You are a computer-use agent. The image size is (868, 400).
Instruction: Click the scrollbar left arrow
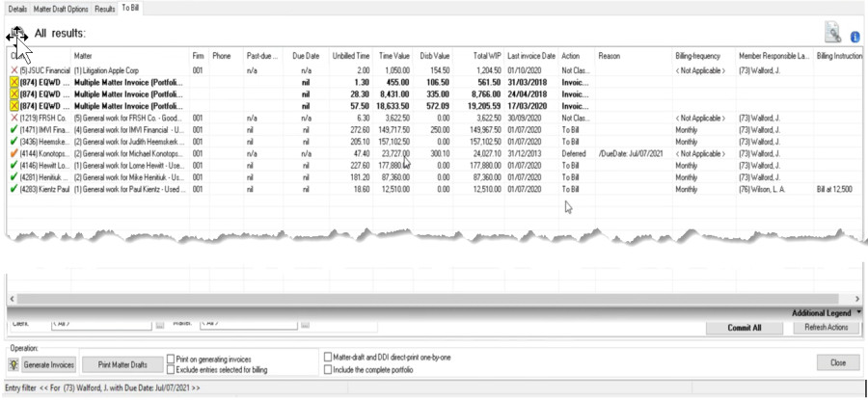(x=12, y=298)
